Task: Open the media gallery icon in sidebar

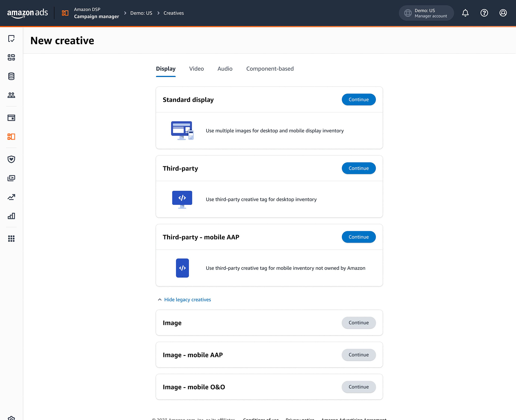Action: 11,178
